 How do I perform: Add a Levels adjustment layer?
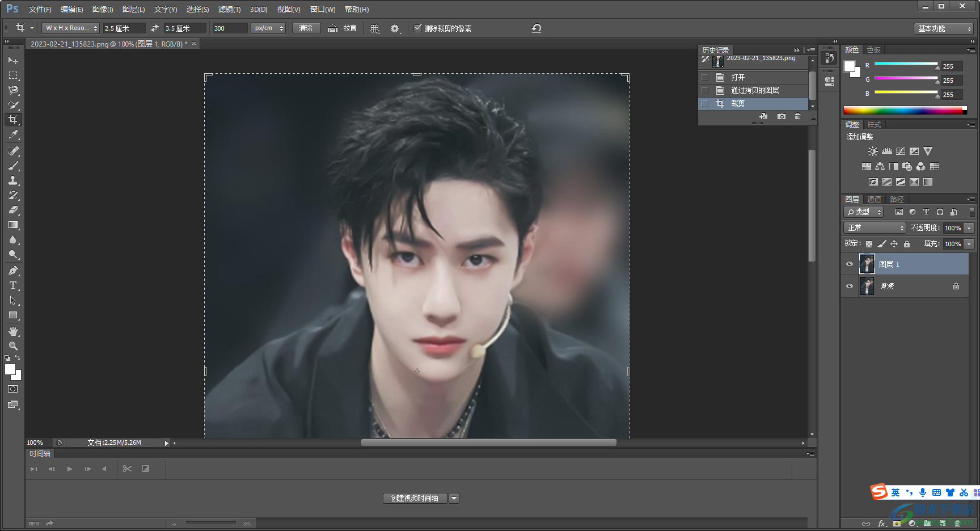coord(887,151)
